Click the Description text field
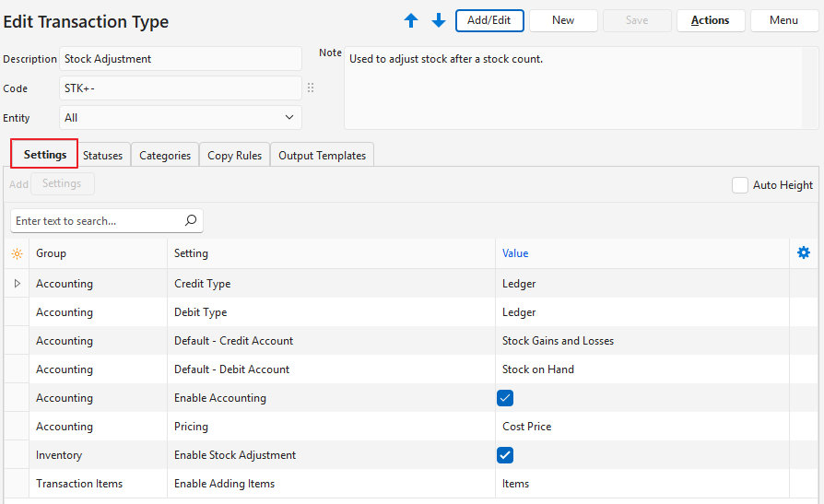Viewport: 824px width, 504px height. click(x=181, y=59)
